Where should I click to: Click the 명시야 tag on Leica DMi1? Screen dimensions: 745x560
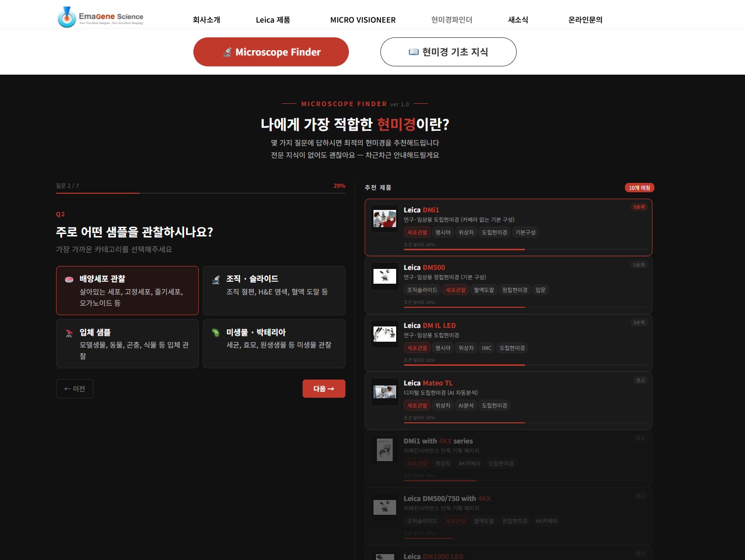click(443, 233)
